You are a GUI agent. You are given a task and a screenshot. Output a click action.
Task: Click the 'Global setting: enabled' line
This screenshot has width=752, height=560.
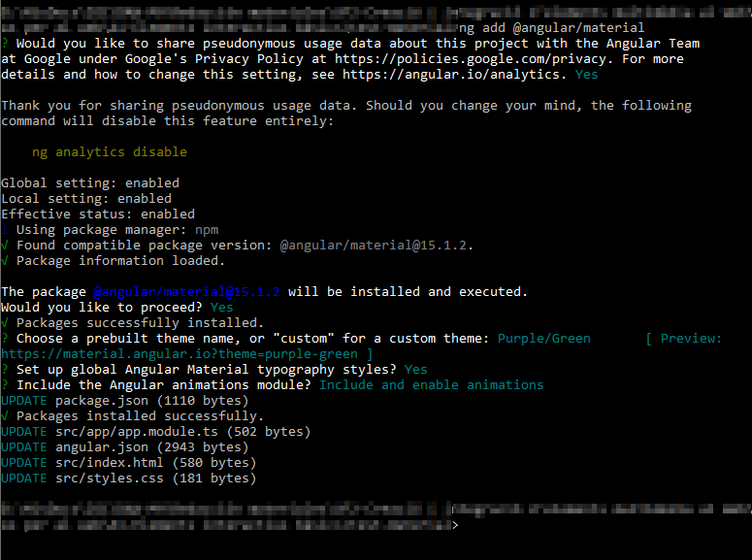coord(89,183)
